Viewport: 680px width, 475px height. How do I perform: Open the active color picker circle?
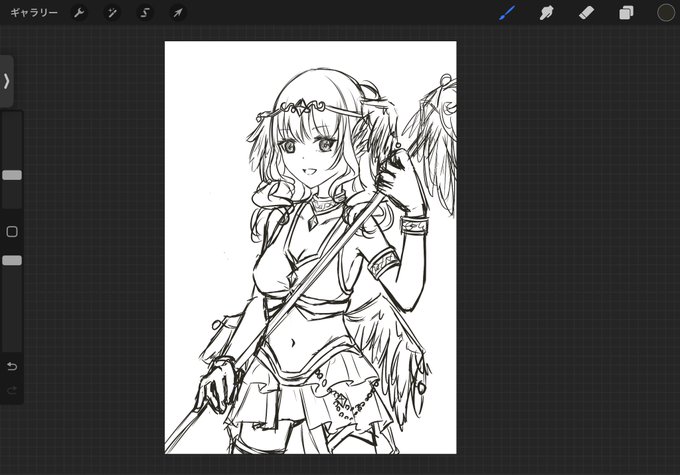pyautogui.click(x=666, y=13)
